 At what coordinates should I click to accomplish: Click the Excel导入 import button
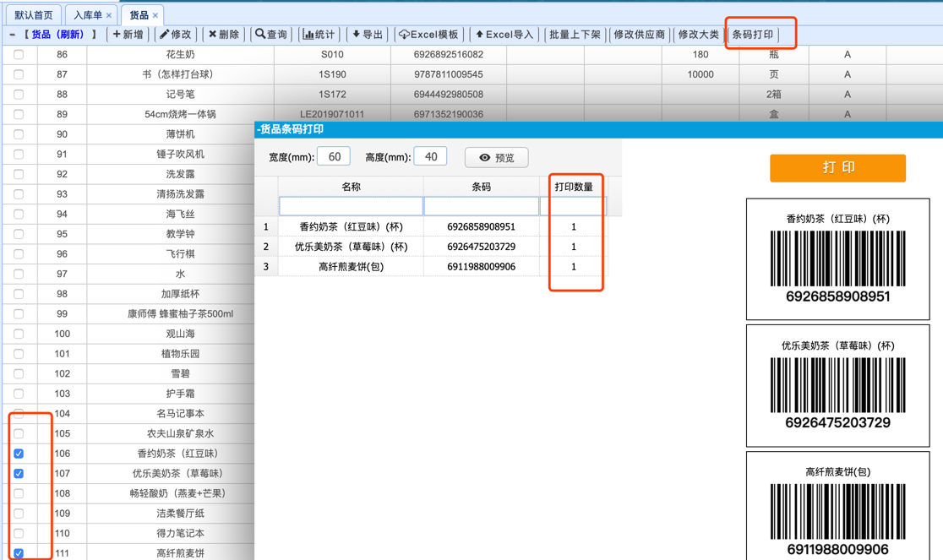[504, 35]
